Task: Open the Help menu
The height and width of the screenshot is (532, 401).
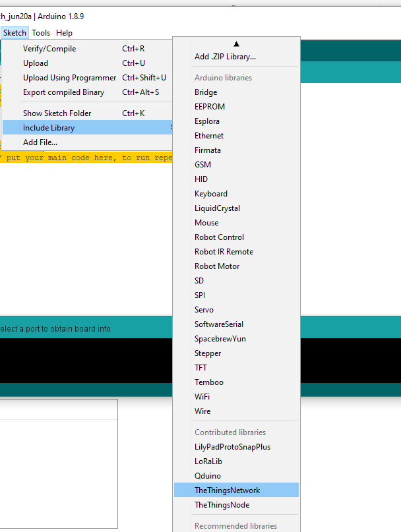Action: pyautogui.click(x=64, y=33)
